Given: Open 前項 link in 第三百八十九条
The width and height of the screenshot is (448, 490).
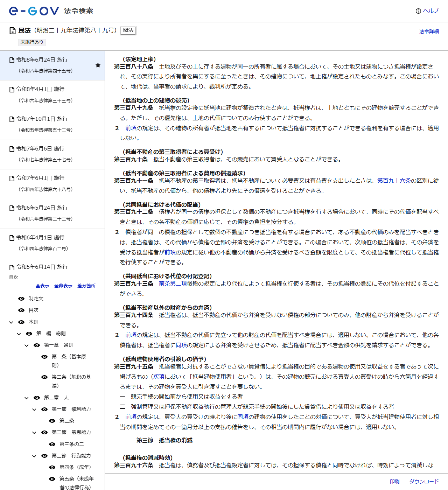Looking at the screenshot, I should coord(131,128).
